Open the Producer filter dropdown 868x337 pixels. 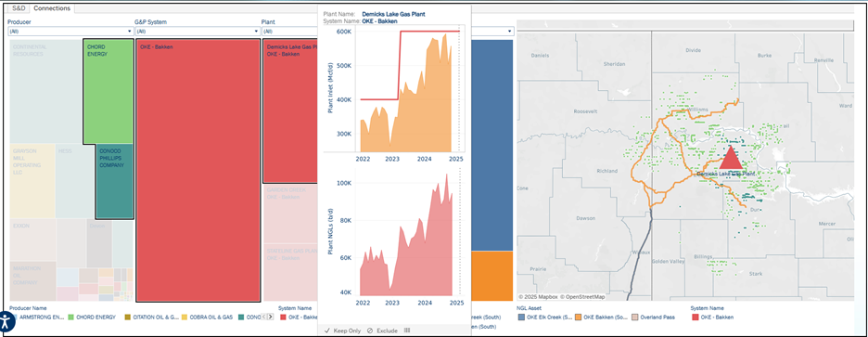(x=70, y=32)
